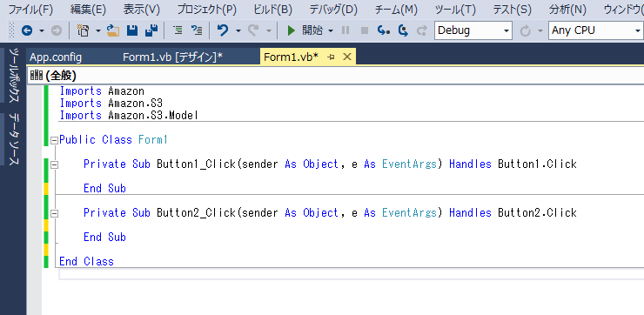Click the Undo icon
644x315 pixels.
point(223,30)
